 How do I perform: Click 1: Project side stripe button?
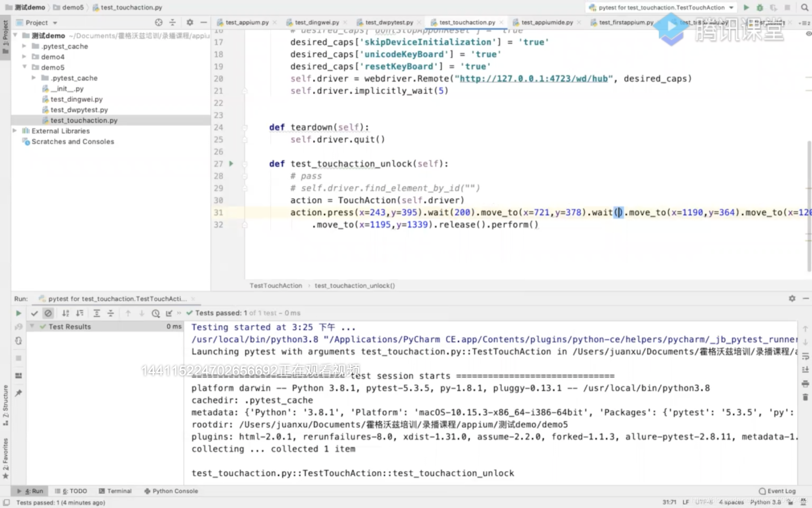(6, 36)
